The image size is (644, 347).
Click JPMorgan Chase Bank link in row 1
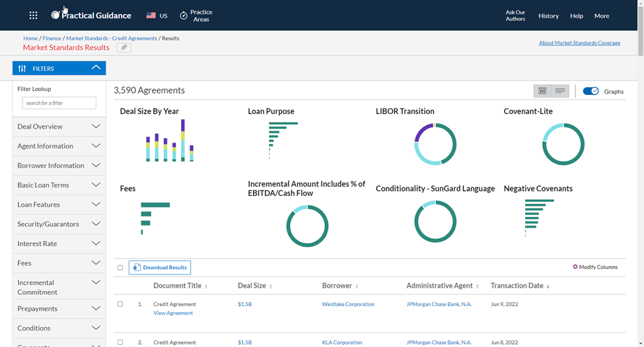439,304
